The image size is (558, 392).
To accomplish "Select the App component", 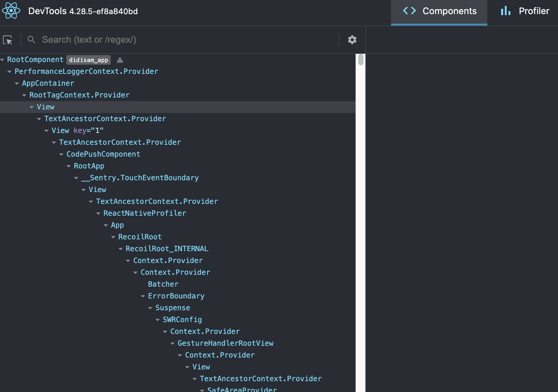I will pyautogui.click(x=117, y=225).
